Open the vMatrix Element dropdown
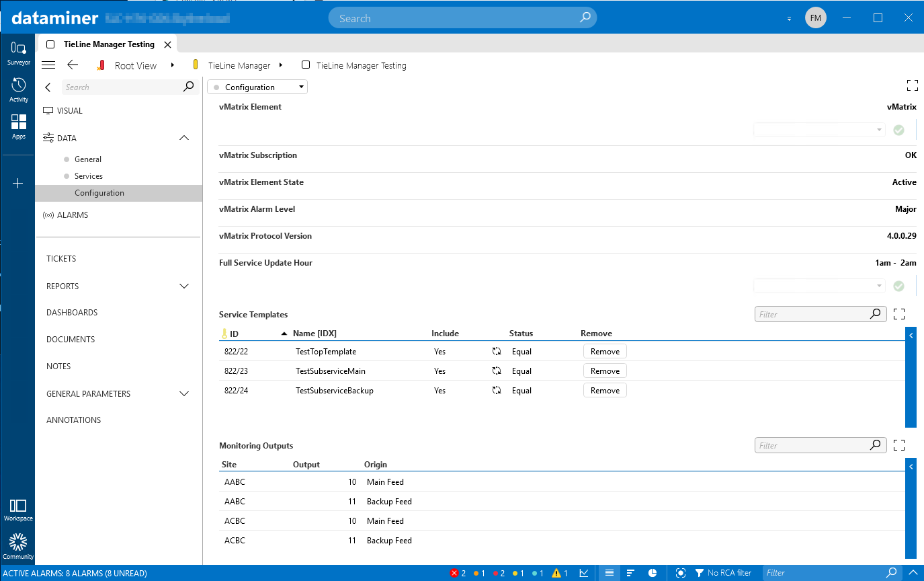 [819, 130]
